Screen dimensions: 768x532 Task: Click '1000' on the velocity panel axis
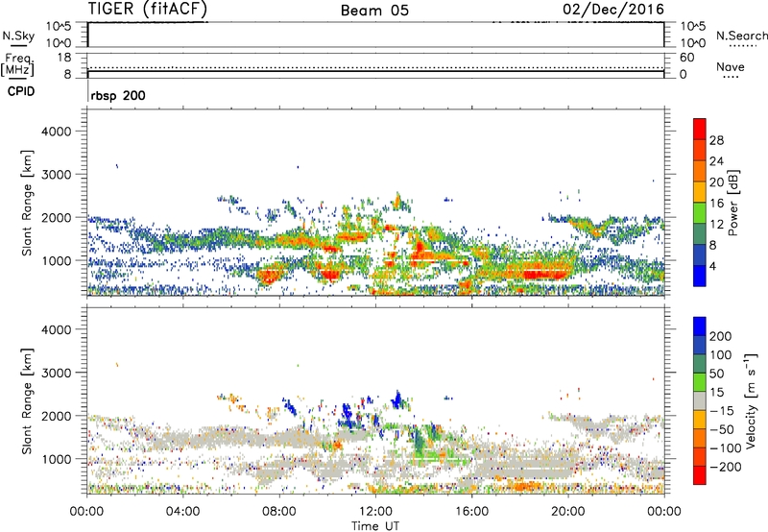[x=57, y=459]
